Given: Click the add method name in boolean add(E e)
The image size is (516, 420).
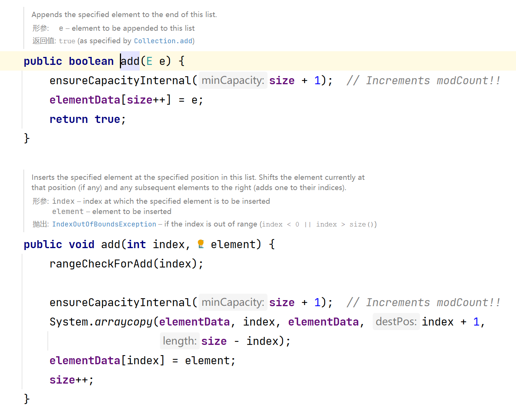Looking at the screenshot, I should pos(130,61).
